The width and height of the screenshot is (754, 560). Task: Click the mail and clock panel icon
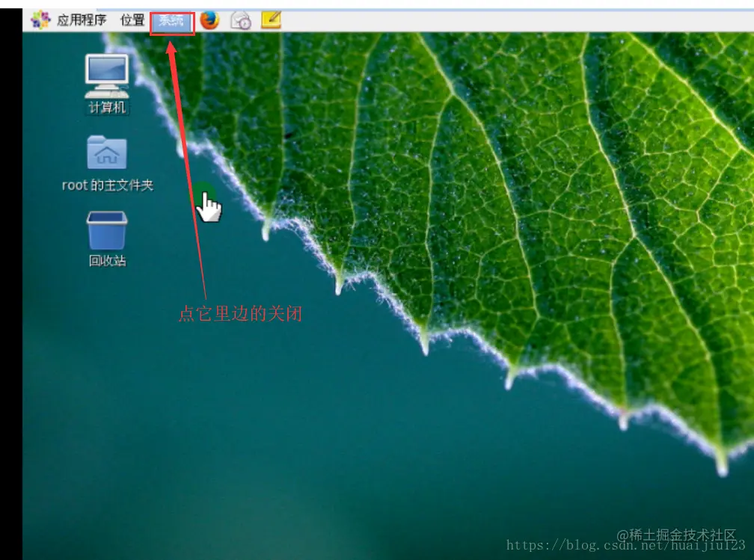point(240,21)
